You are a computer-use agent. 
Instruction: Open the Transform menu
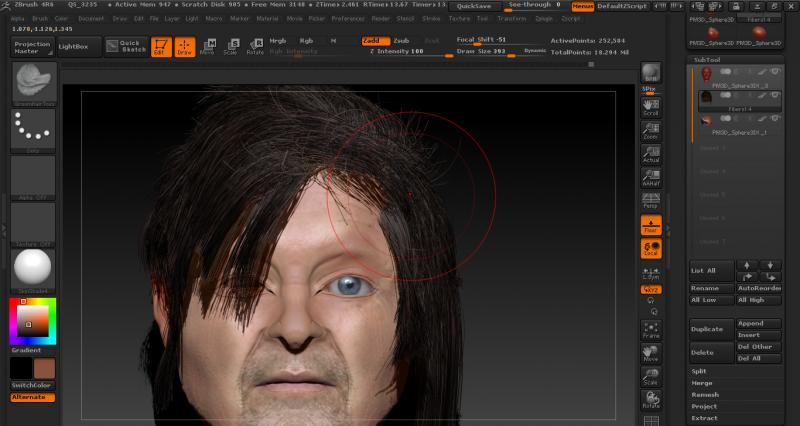point(511,18)
